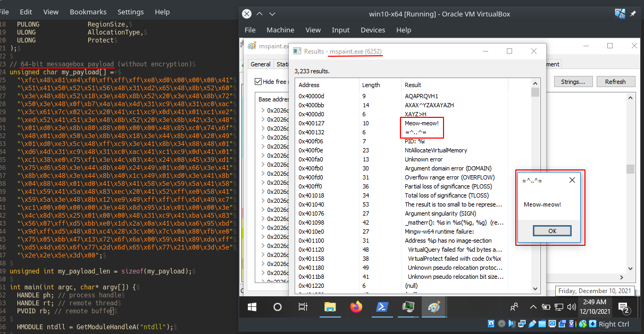Sort results by Result column header
The height and width of the screenshot is (334, 644).
point(455,85)
